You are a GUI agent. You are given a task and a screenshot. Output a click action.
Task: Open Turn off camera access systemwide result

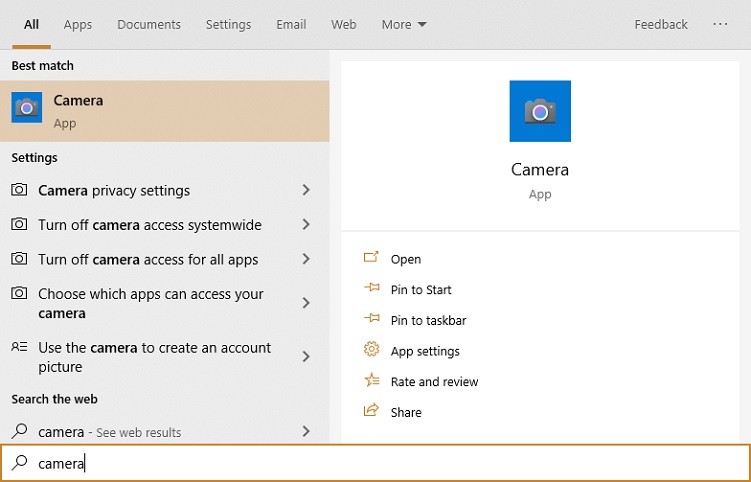164,225
